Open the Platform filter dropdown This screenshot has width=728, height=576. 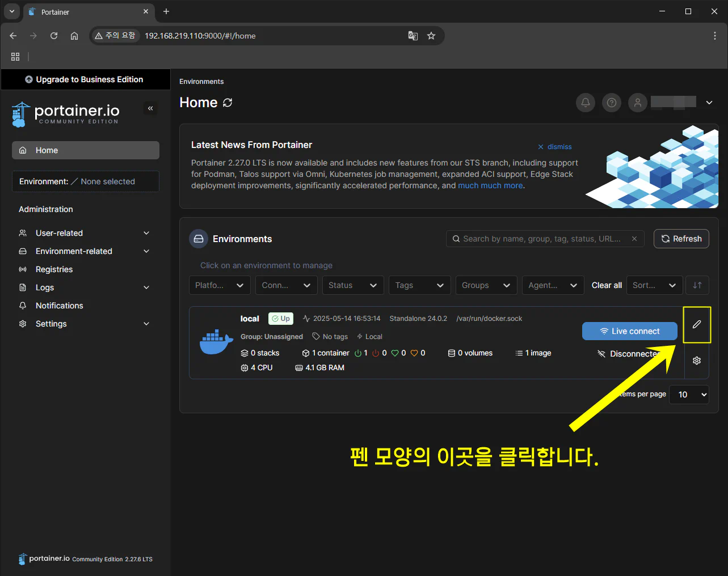(x=220, y=285)
